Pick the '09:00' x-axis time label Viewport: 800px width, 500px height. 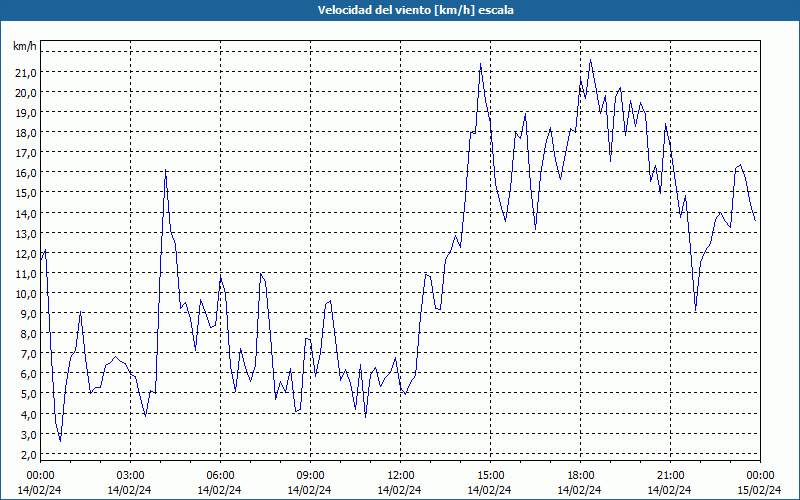coord(310,475)
